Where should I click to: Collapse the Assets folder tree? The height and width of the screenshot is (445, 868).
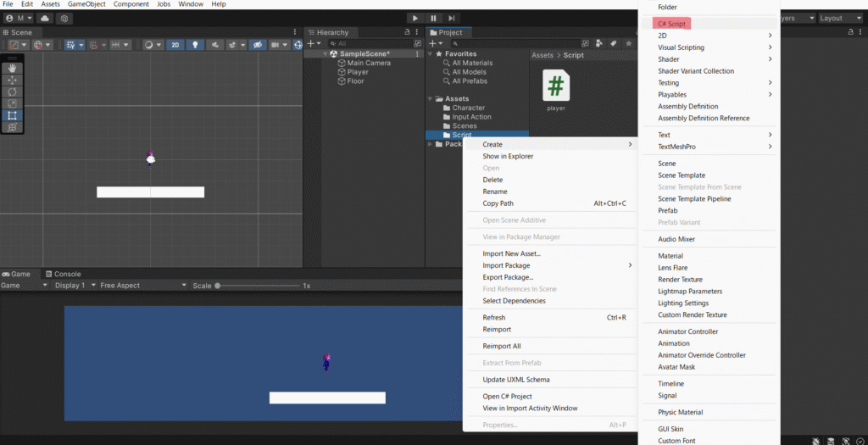coord(430,99)
